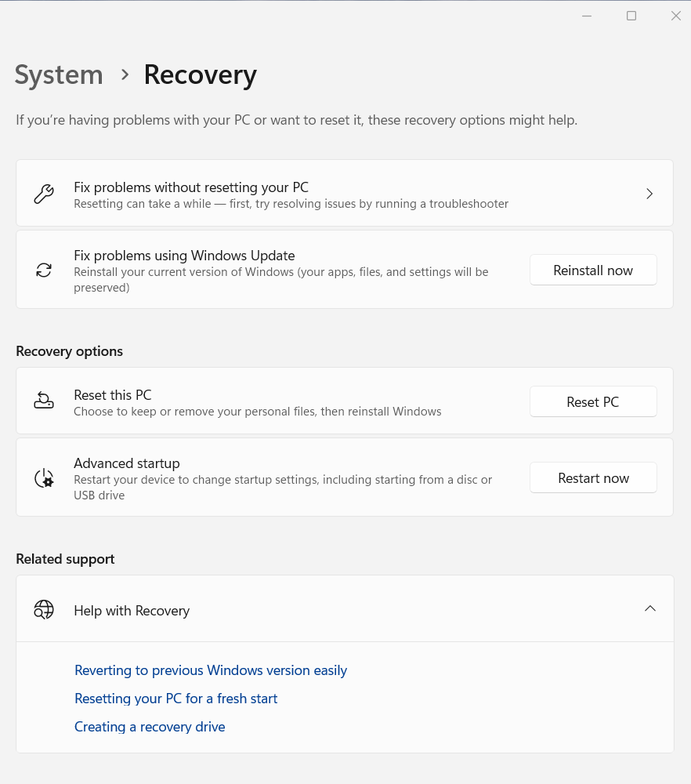Screen dimensions: 691x784
Task: Close the Settings window
Action: (676, 16)
